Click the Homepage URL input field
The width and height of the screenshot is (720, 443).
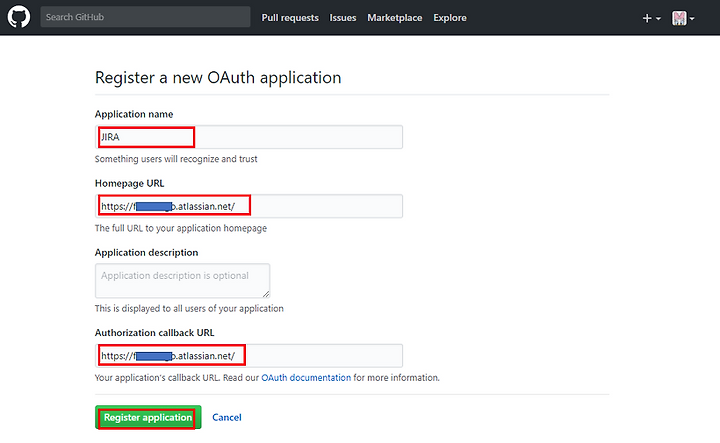(x=249, y=206)
